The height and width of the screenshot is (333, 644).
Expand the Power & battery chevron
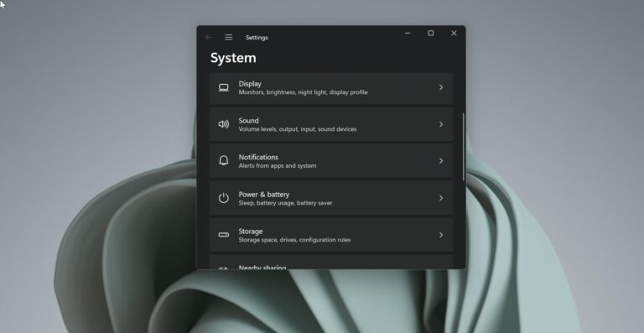(x=441, y=198)
